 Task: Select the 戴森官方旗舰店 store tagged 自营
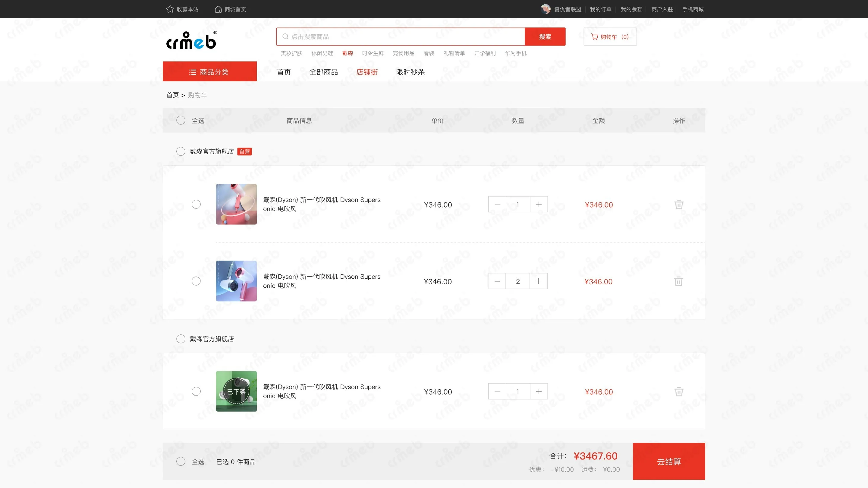pos(181,151)
